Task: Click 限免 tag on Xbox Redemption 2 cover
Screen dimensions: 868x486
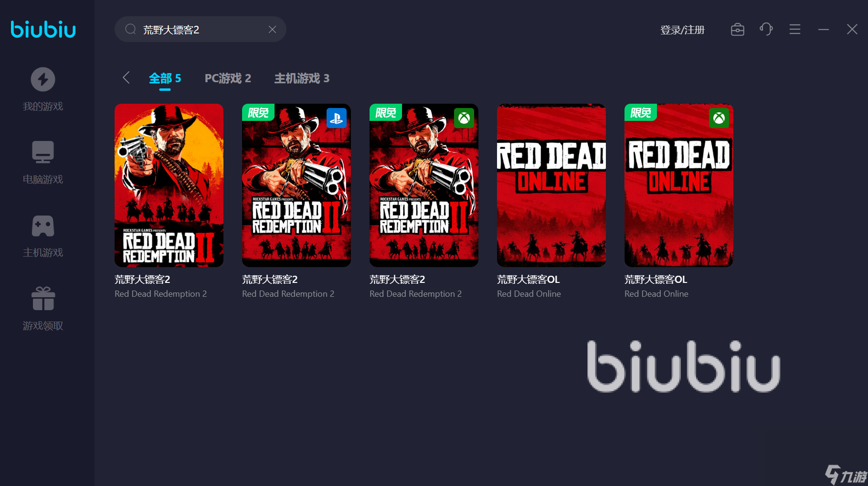Action: [386, 113]
